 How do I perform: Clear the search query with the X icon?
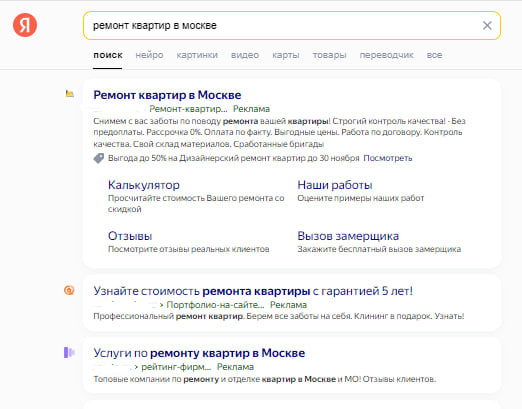(487, 25)
